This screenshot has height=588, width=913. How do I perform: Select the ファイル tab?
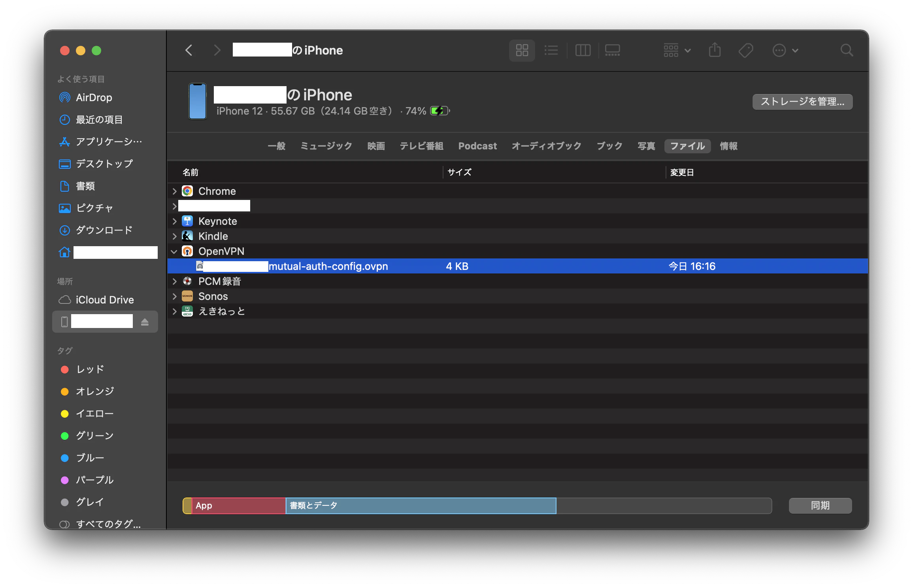[687, 146]
